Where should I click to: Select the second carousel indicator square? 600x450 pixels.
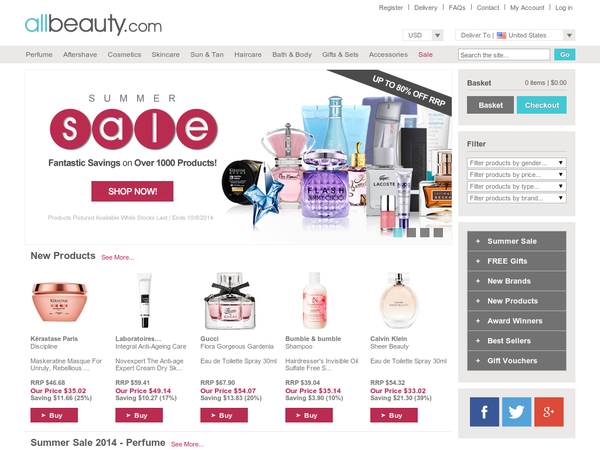411,232
